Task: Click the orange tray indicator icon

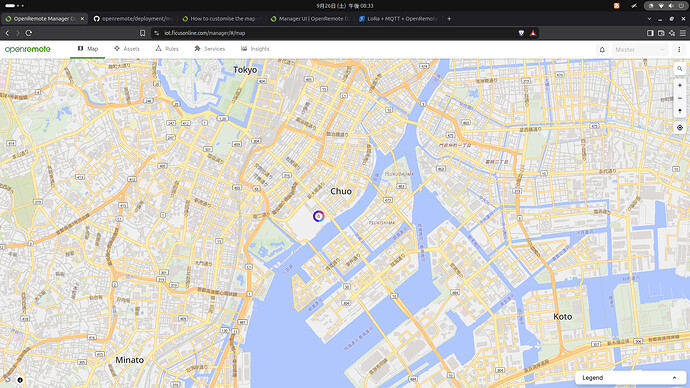Action: tap(617, 6)
